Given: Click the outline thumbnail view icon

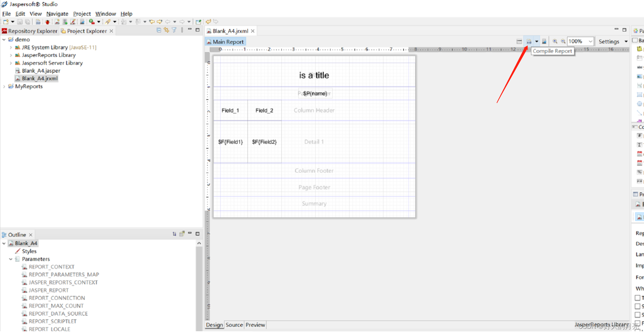Looking at the screenshot, I should pyautogui.click(x=182, y=234).
